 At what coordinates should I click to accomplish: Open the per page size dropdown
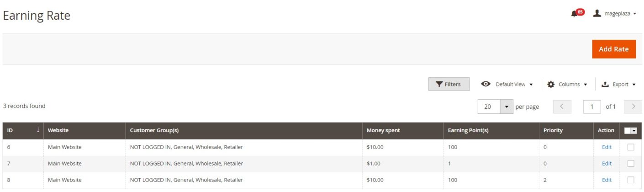[507, 107]
